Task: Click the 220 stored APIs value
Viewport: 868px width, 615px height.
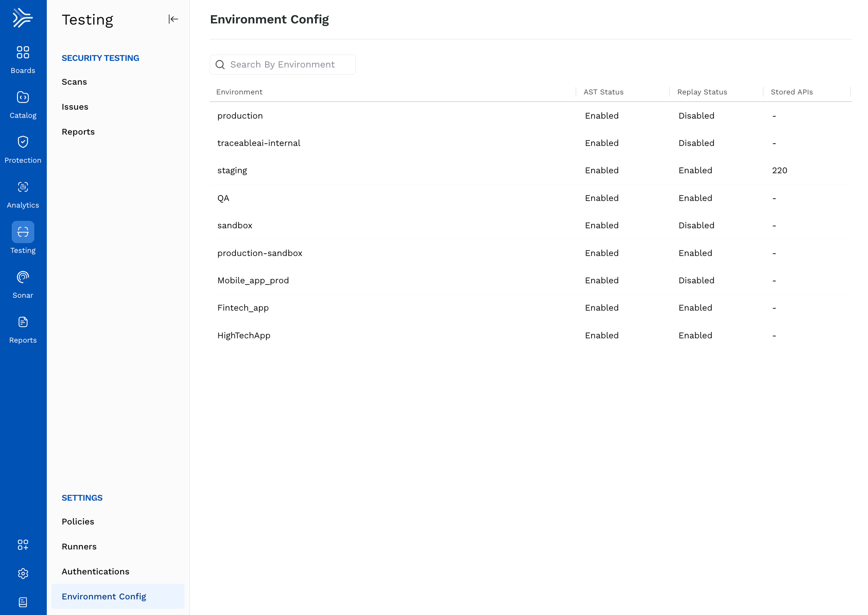Action: [779, 171]
